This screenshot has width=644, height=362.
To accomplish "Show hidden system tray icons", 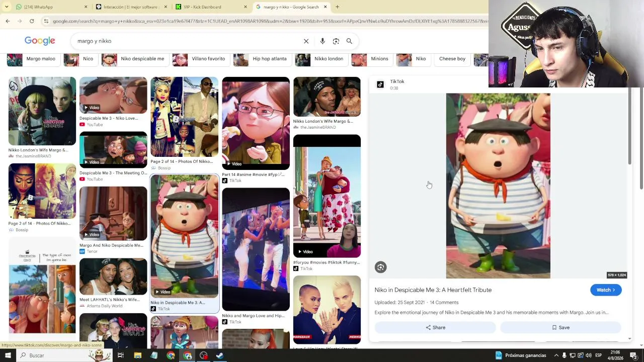I will (556, 355).
